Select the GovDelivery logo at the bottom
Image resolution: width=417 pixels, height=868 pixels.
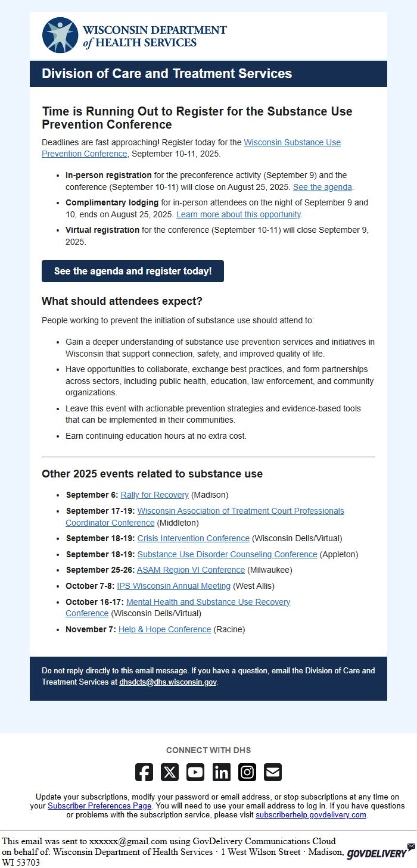(x=378, y=853)
